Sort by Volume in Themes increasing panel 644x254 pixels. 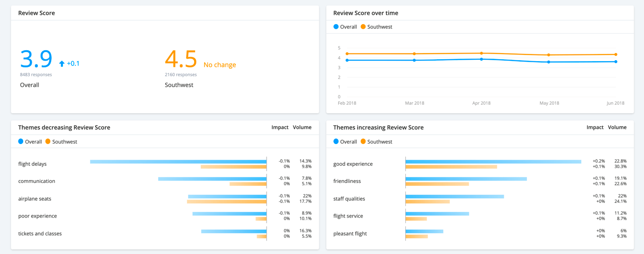point(617,127)
